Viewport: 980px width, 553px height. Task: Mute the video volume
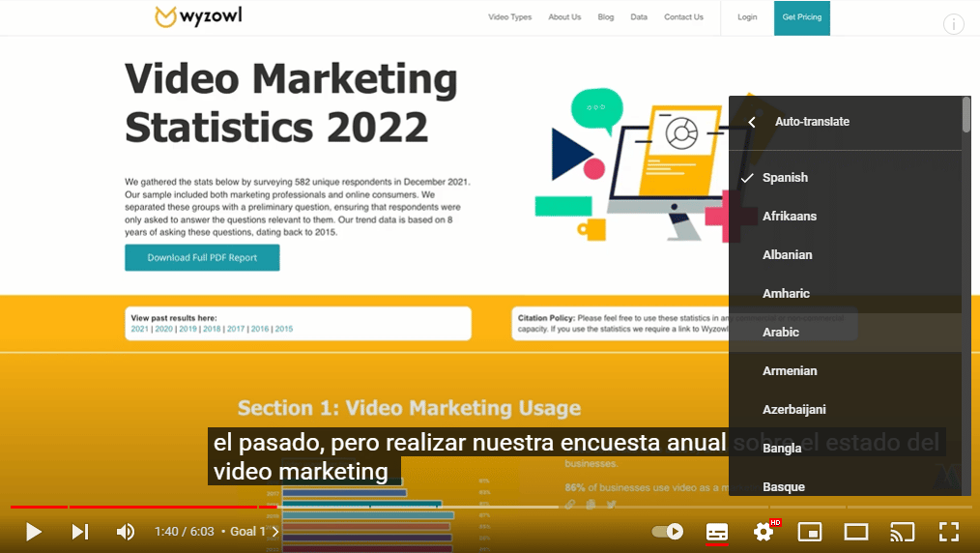126,532
